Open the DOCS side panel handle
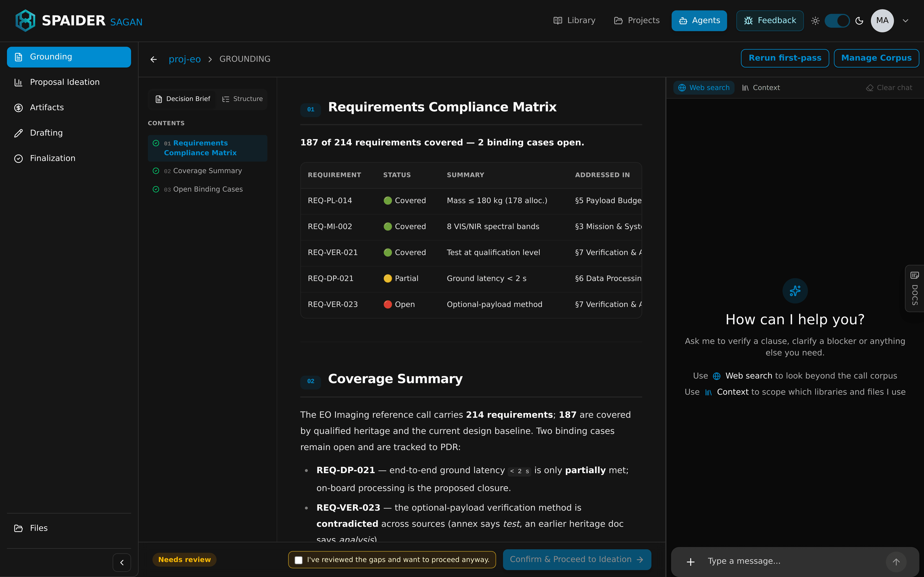924x577 pixels. tap(914, 288)
